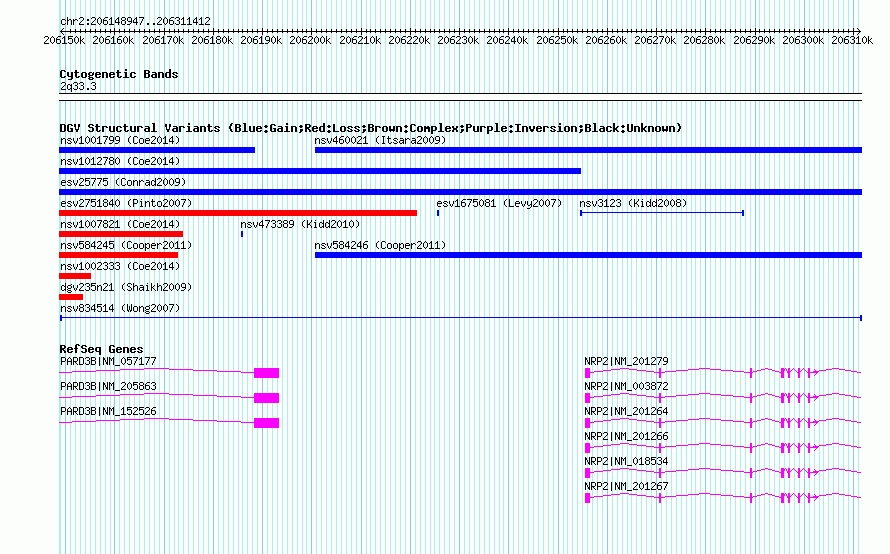Click the esv25775 (Conrad2009) variant label

pos(123,182)
